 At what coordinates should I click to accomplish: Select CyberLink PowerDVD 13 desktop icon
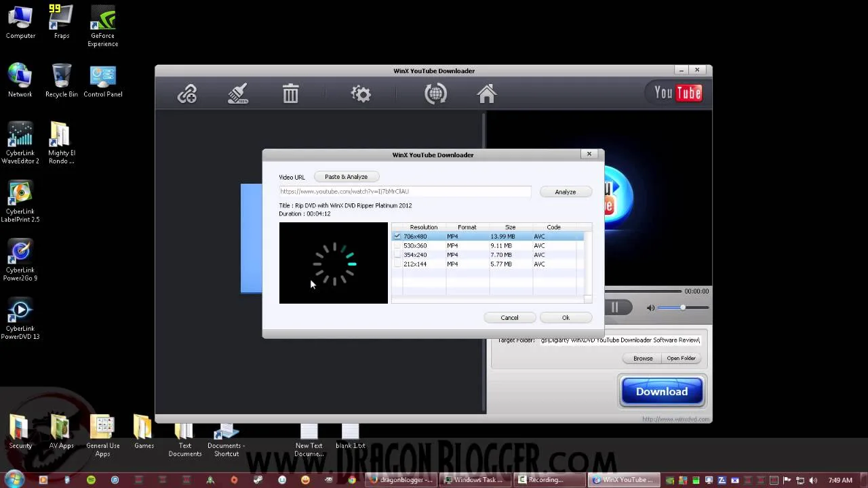coord(20,319)
